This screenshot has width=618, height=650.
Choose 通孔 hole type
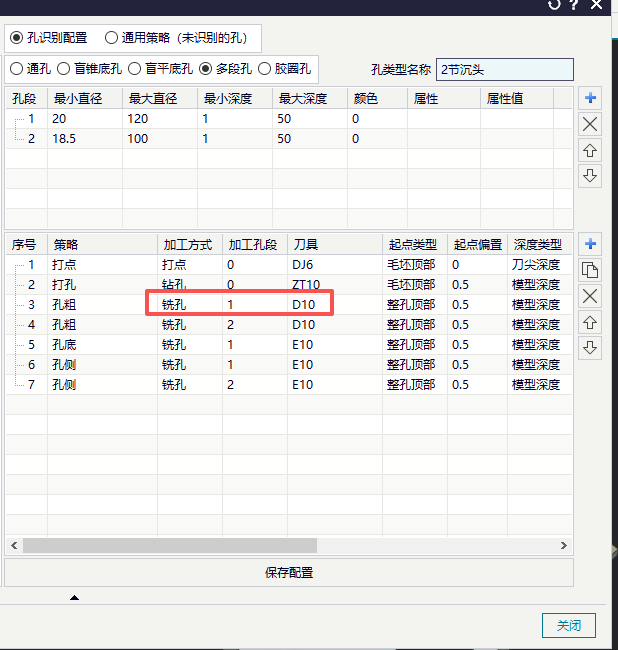coord(30,69)
